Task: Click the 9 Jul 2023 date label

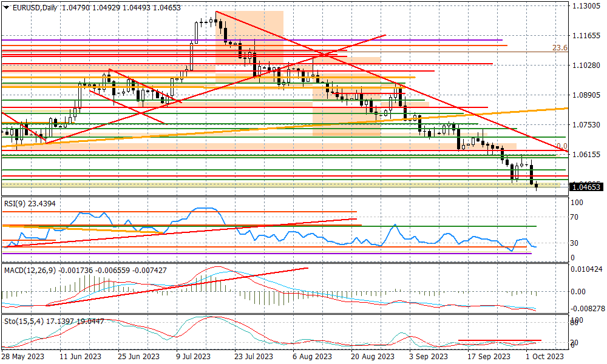Action: pyautogui.click(x=193, y=357)
